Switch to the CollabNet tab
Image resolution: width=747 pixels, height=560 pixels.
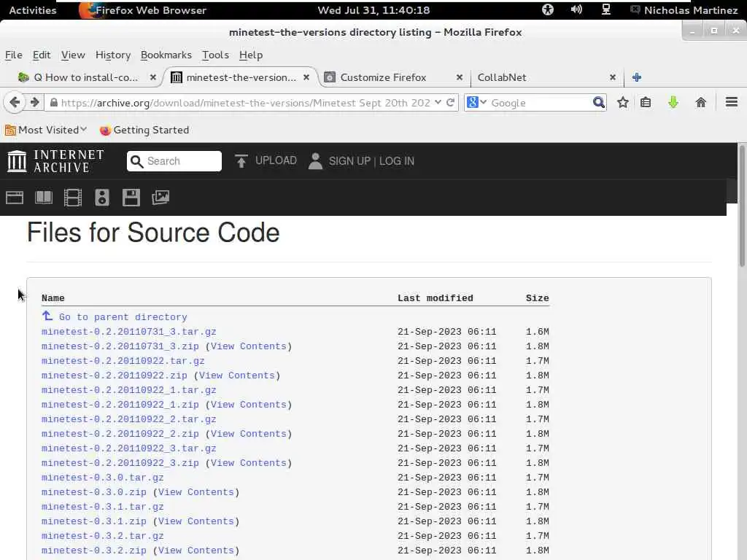click(546, 77)
